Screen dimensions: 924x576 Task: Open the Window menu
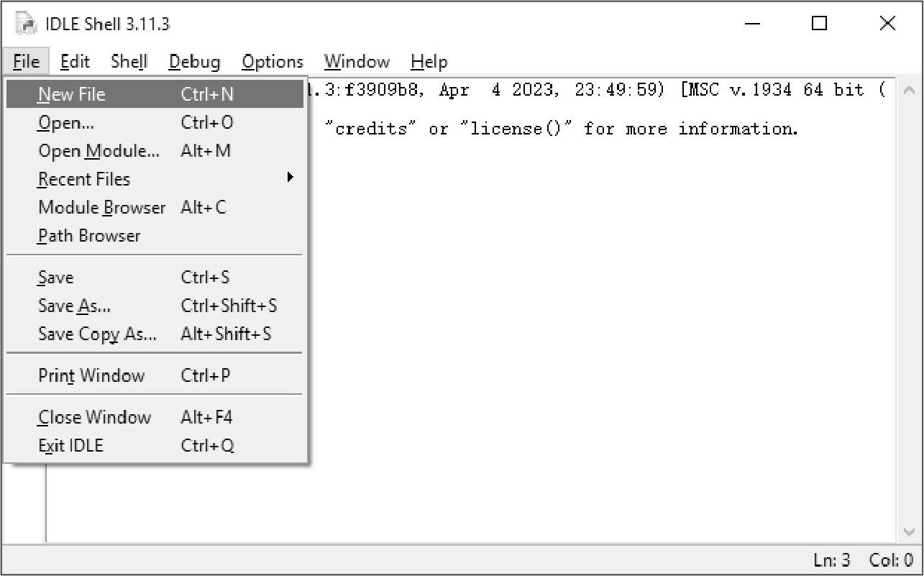click(x=357, y=62)
